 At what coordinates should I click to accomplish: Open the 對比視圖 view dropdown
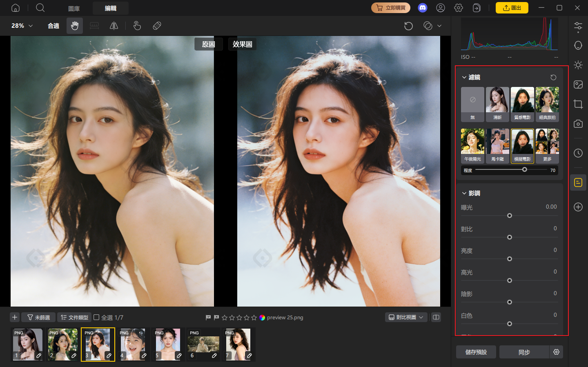click(x=406, y=317)
